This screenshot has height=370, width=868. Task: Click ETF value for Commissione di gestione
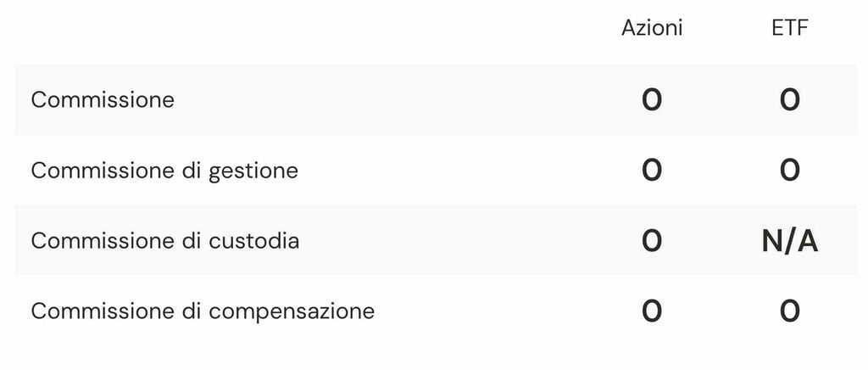tap(789, 171)
